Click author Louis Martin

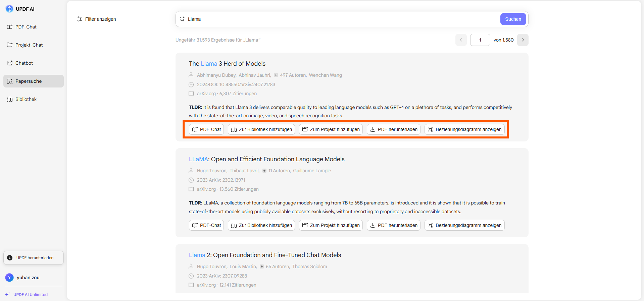coord(243,266)
